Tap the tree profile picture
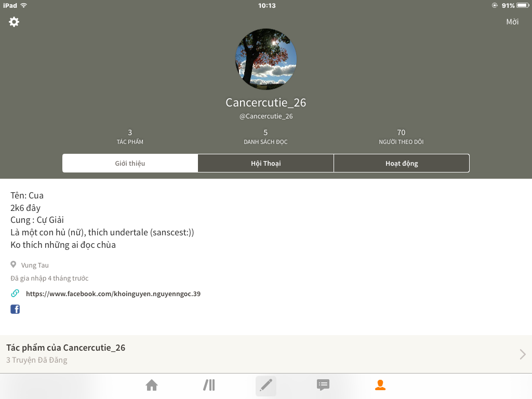Viewport: 532px width, 399px height. pyautogui.click(x=266, y=59)
